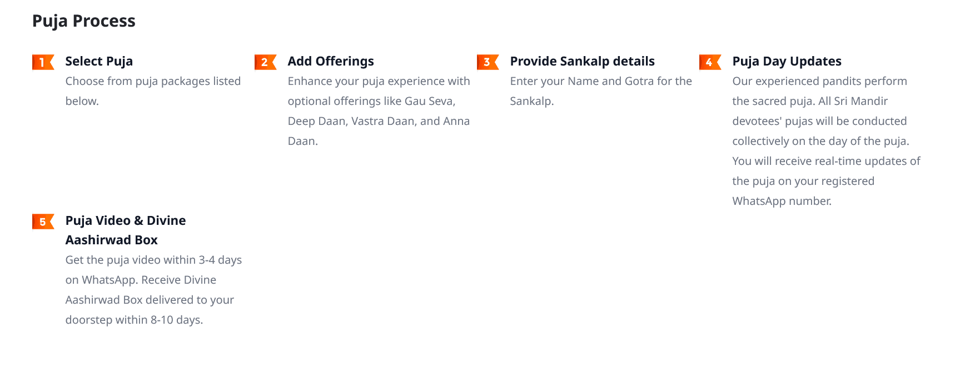Click the orange step 5 badge

43,222
